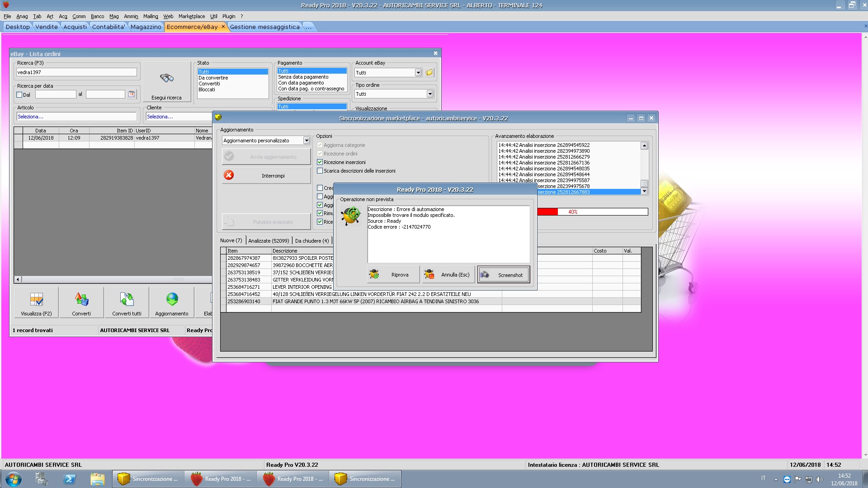This screenshot has height=488, width=868.
Task: Expand the Aggiornamento personalizzato dropdown
Action: tap(306, 141)
